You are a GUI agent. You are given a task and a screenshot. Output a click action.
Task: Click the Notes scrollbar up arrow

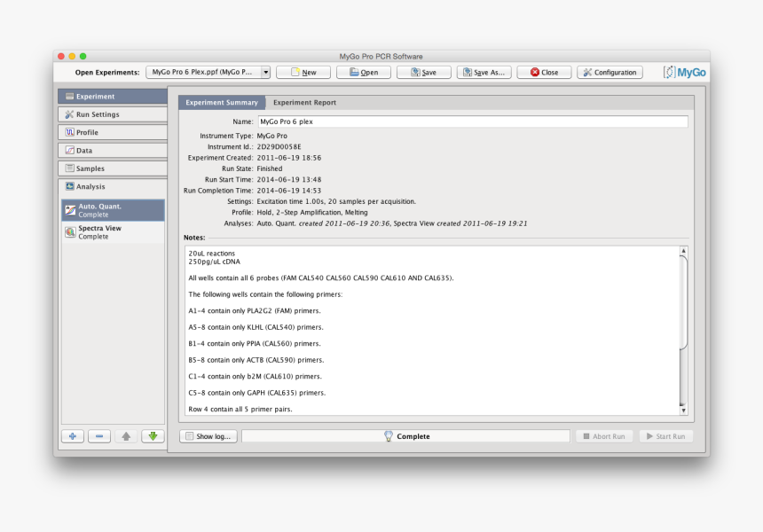(x=684, y=251)
